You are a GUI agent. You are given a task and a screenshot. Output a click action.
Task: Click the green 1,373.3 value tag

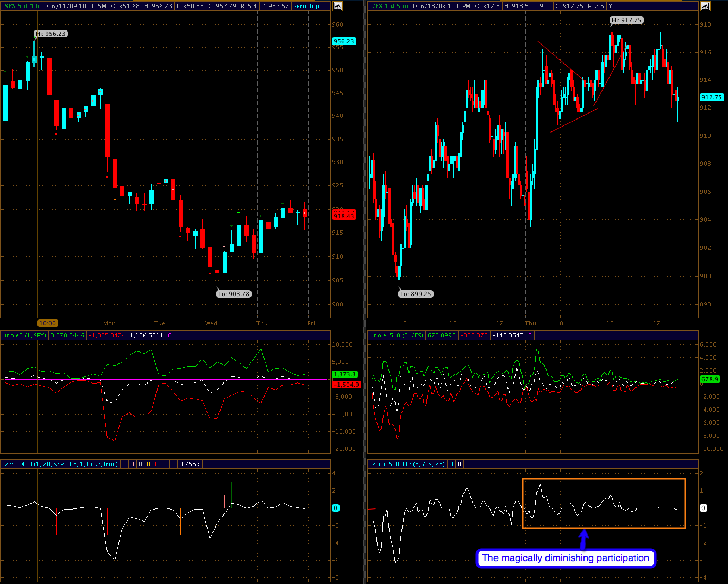344,374
